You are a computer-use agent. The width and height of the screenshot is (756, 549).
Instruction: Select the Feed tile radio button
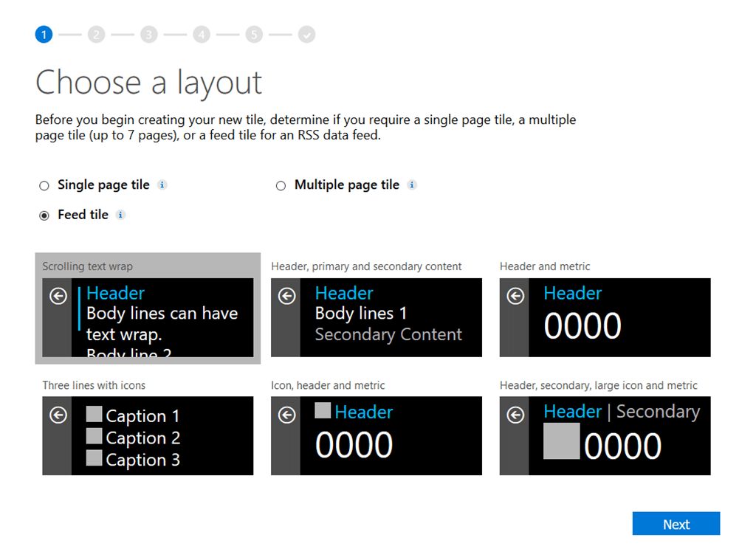pyautogui.click(x=44, y=215)
